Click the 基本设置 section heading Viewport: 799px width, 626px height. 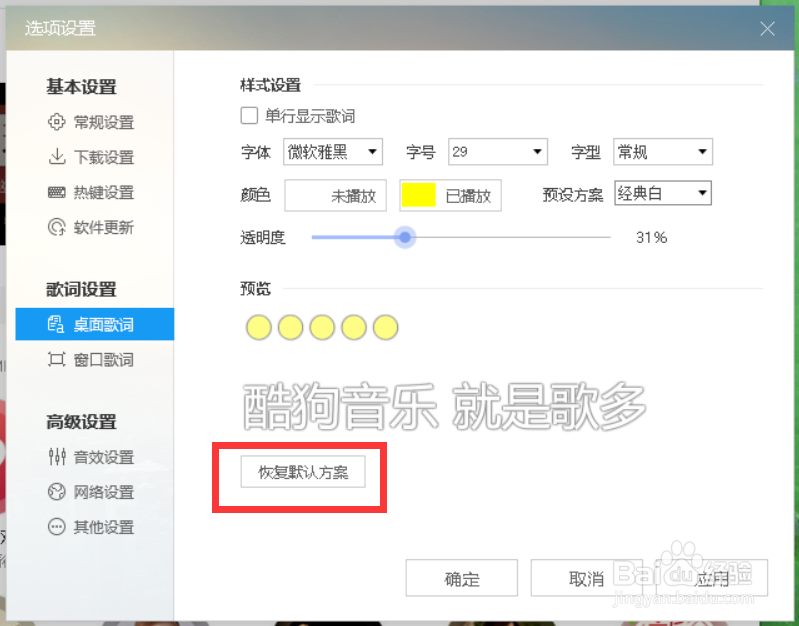(82, 87)
